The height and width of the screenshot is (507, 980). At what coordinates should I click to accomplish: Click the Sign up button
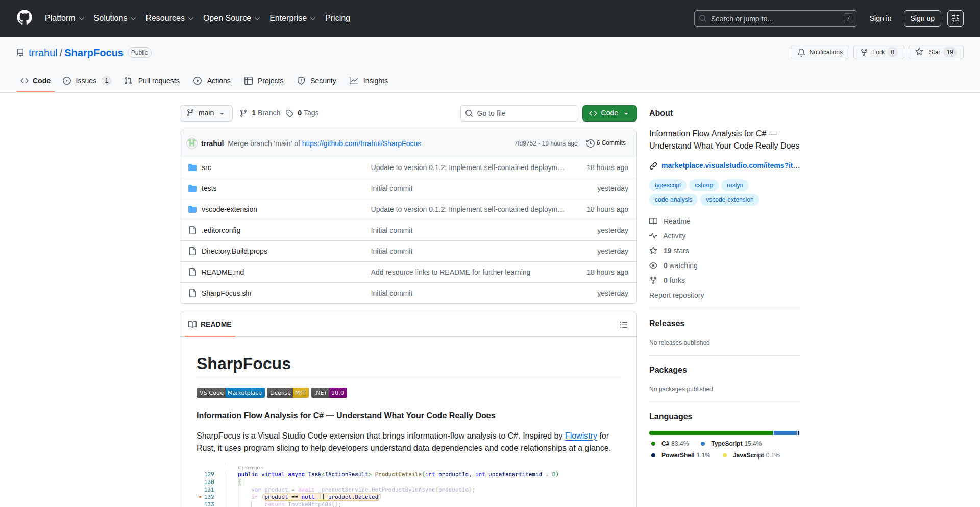(922, 18)
